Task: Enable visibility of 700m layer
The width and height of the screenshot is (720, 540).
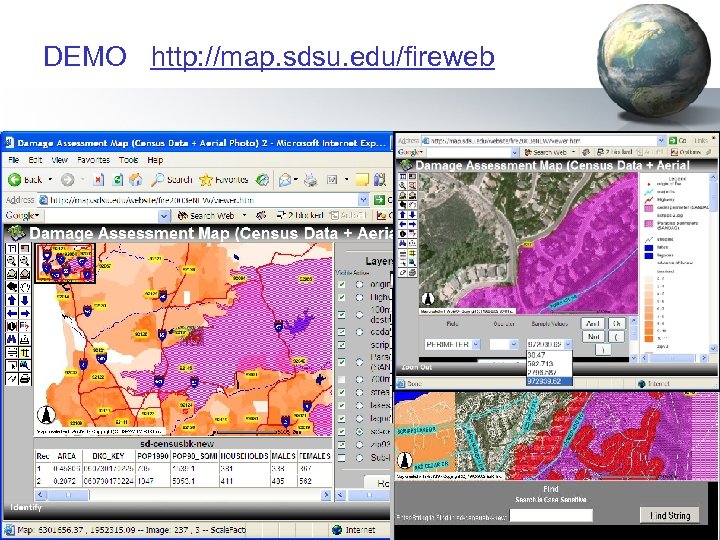Action: coord(342,379)
